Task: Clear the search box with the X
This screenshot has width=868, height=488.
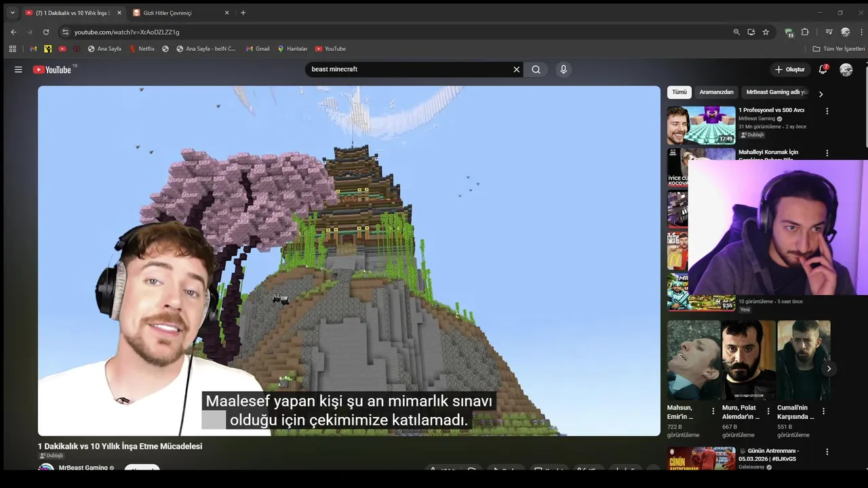Action: pyautogui.click(x=516, y=69)
